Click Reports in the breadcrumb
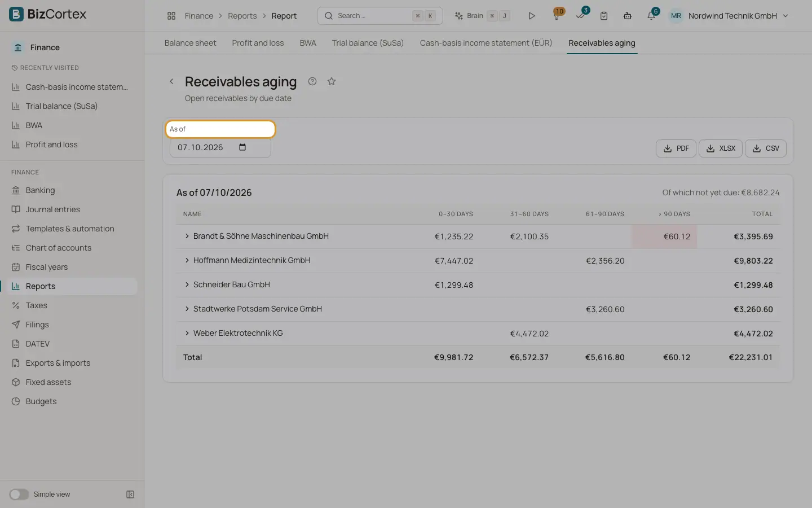Screen dimensions: 812x508 click(242, 16)
